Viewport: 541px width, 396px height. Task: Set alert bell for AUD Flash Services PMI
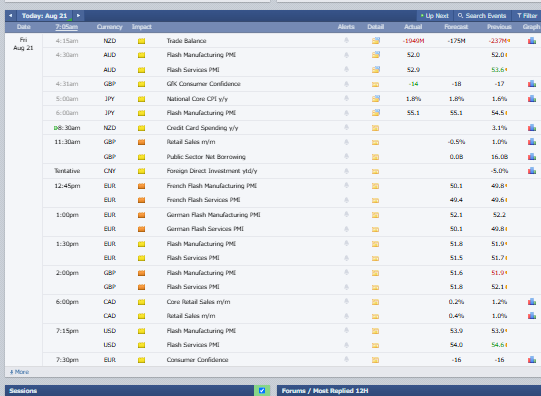tap(346, 70)
